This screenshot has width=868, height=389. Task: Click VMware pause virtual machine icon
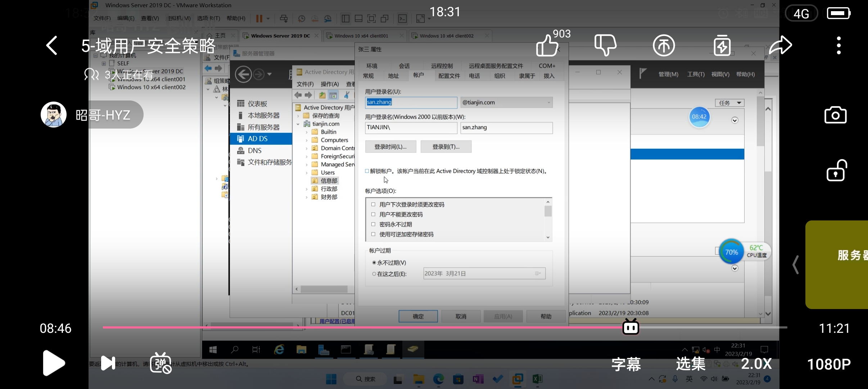click(259, 18)
